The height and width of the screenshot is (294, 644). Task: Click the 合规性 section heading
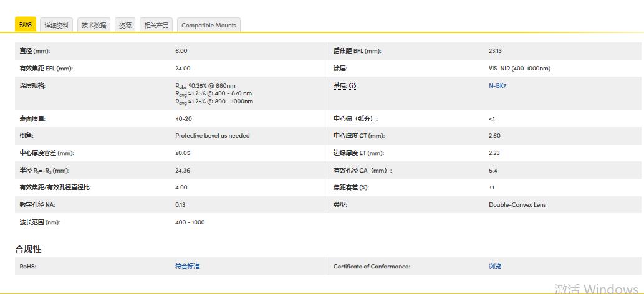tap(28, 249)
